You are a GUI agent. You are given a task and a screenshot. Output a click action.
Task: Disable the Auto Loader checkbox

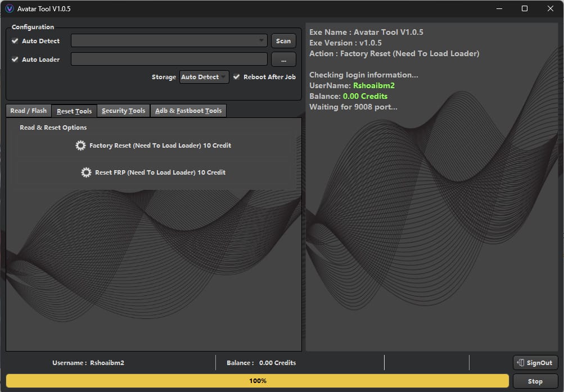(x=15, y=60)
